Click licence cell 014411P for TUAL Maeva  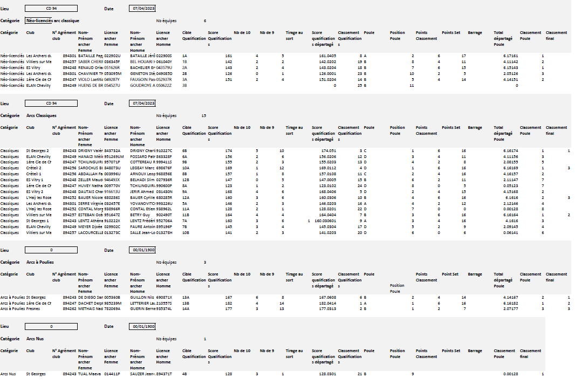coord(112,374)
